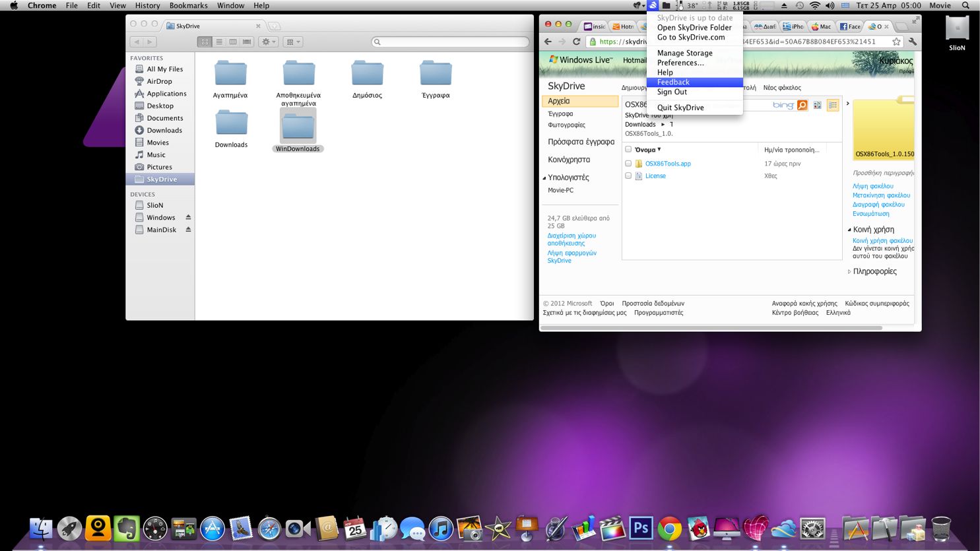Click the Wi-Fi status icon
The height and width of the screenshot is (551, 980).
point(815,5)
